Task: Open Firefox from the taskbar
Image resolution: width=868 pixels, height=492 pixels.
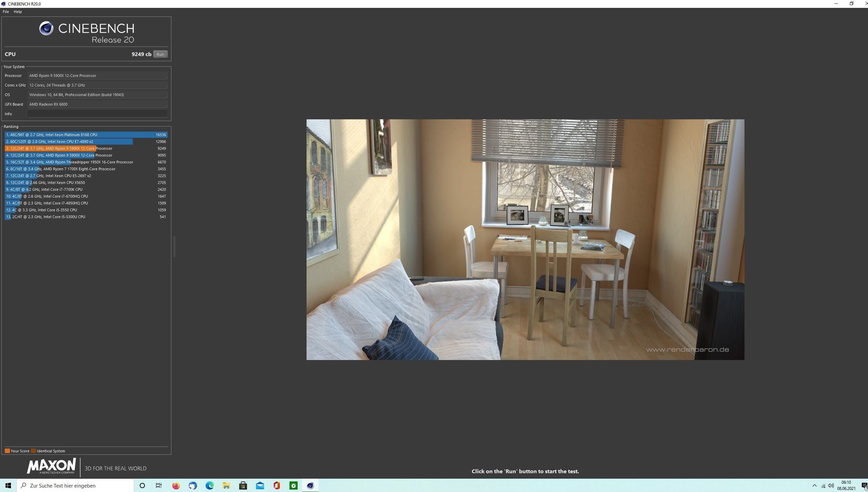Action: pyautogui.click(x=176, y=486)
